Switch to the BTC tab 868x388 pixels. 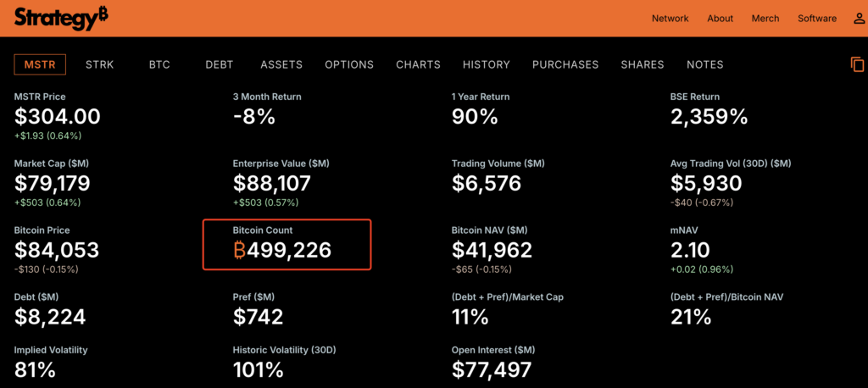click(159, 64)
